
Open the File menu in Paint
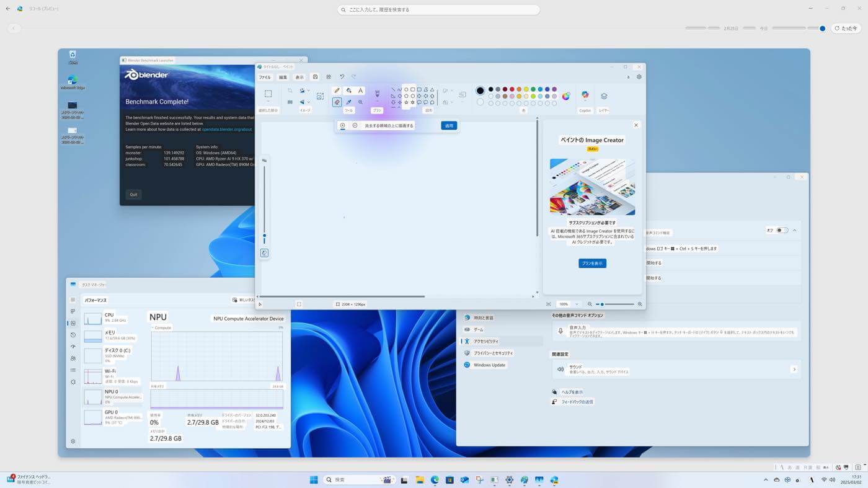click(265, 78)
